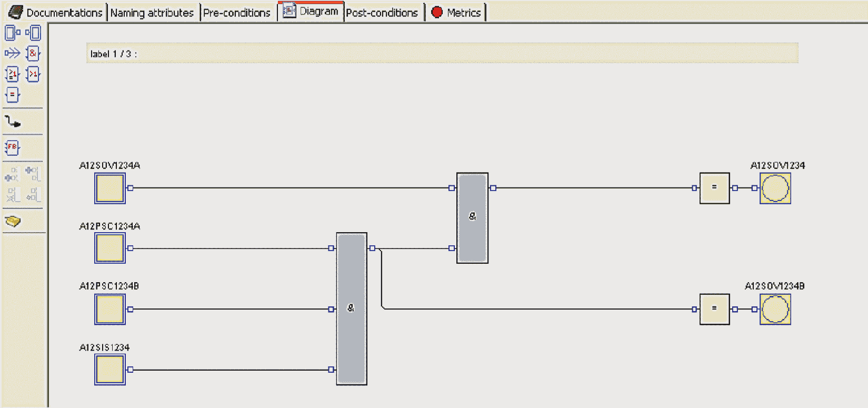Insert a function block with FB tool

click(x=12, y=147)
